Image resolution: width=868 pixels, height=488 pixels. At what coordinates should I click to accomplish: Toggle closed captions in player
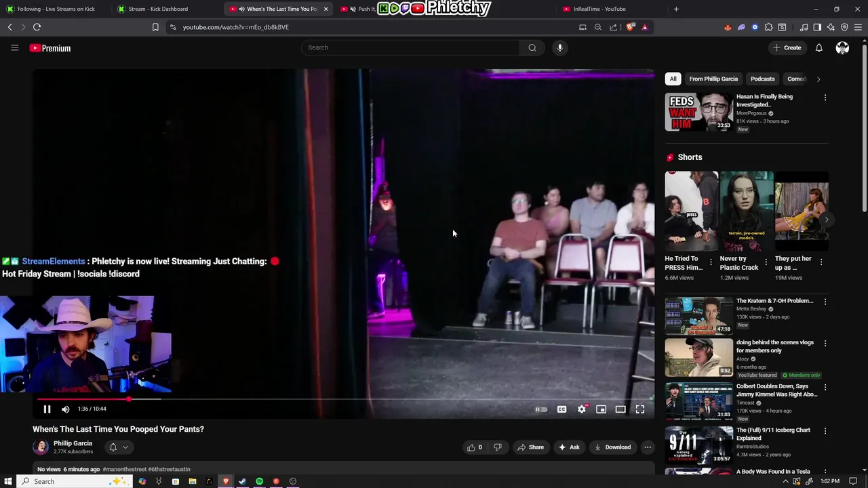pos(561,409)
